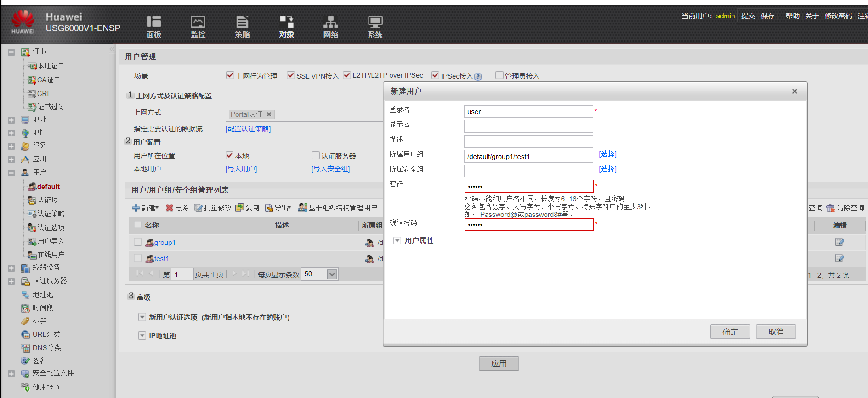This screenshot has width=868, height=398.
Task: Click the IPSec接入 help icon
Action: 478,76
